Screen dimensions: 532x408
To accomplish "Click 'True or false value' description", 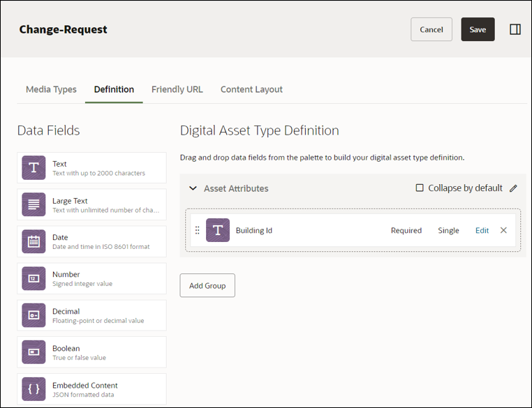I will coord(79,358).
